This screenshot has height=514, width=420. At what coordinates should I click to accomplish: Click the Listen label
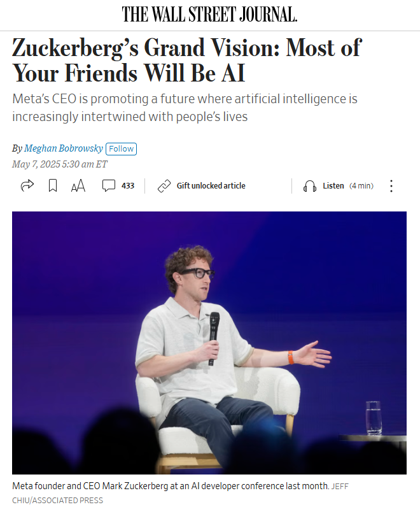pos(333,186)
